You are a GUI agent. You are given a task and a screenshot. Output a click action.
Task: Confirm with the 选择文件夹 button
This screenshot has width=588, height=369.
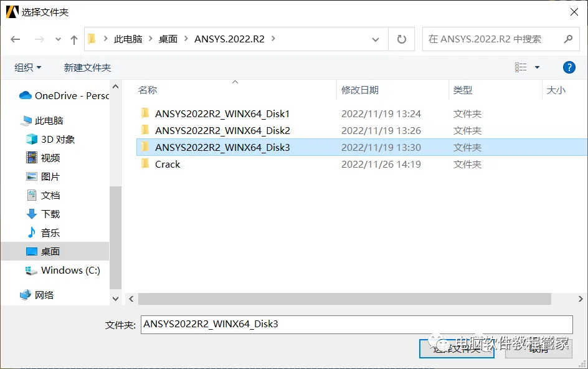pos(457,348)
